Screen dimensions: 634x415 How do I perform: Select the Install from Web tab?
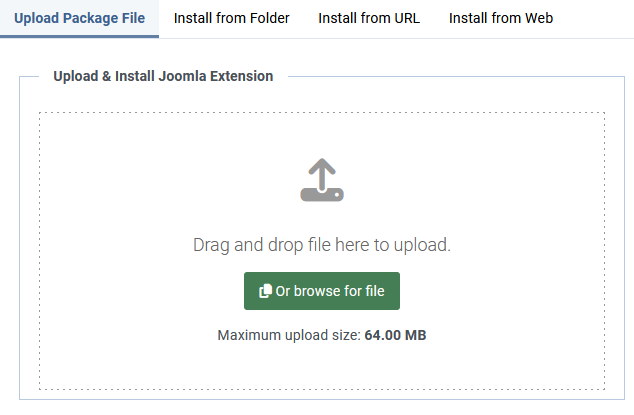coord(501,18)
